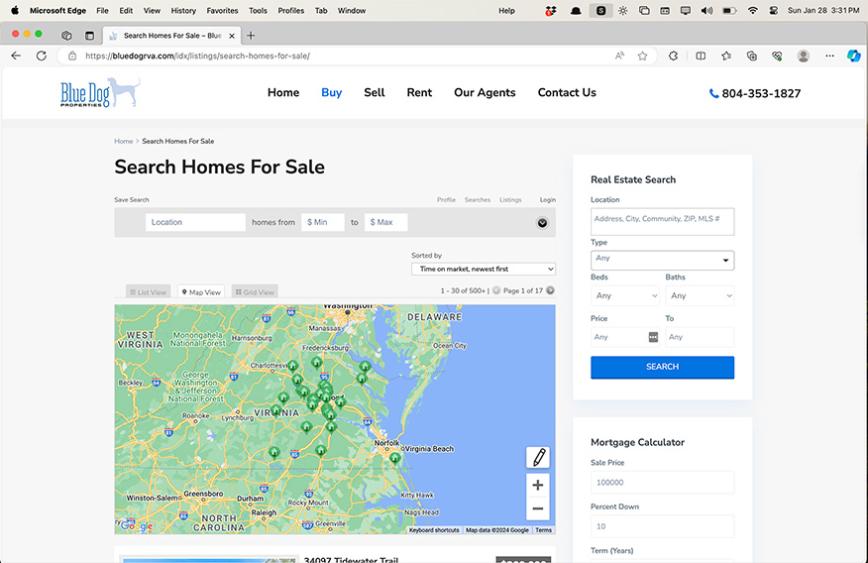
Task: Click $ Min price field
Action: (323, 223)
